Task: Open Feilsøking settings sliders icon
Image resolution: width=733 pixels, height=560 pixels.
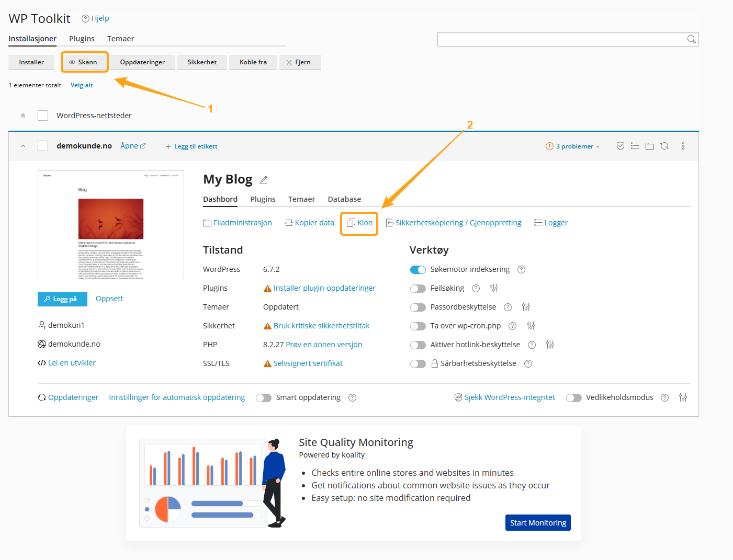Action: [493, 288]
